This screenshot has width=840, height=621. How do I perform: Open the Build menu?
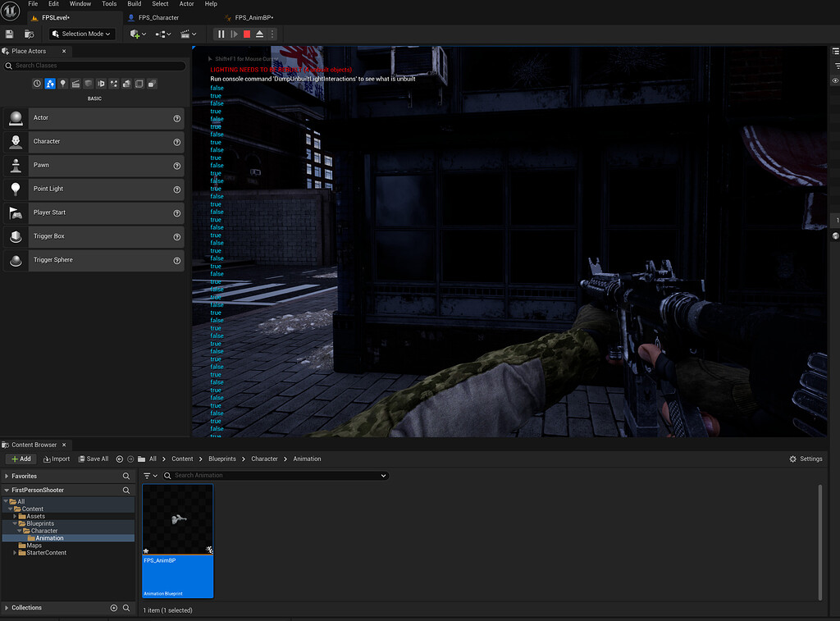pos(134,3)
